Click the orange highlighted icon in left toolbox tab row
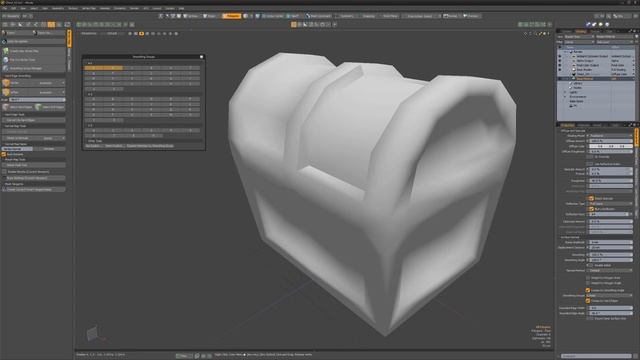Screen dimensions: 640x360 pos(51,25)
